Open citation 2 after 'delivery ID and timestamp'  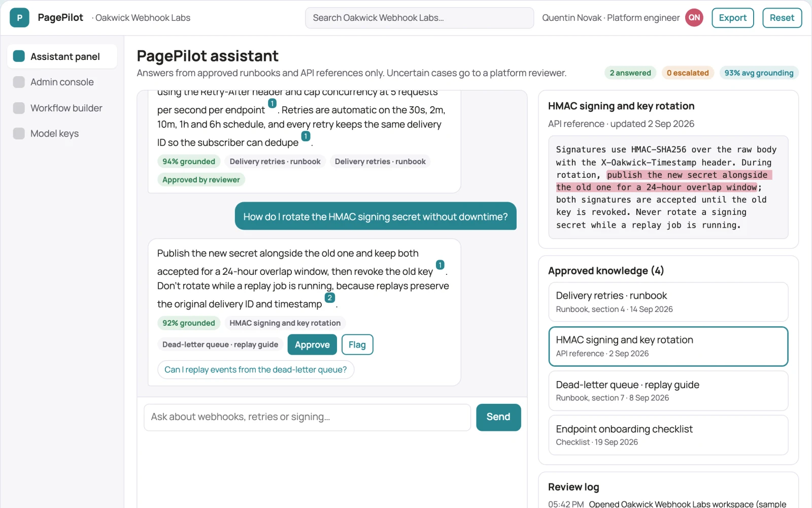coord(330,298)
